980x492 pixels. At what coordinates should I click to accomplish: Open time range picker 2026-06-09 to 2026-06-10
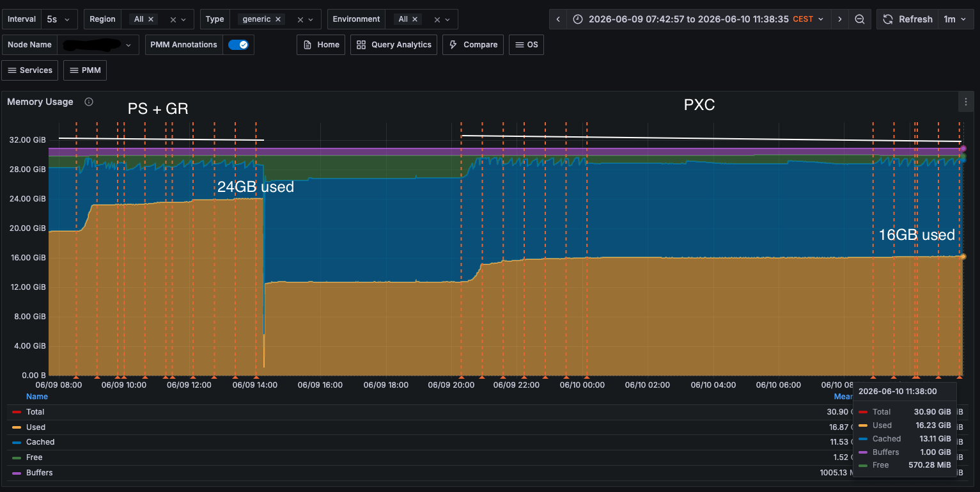(699, 19)
